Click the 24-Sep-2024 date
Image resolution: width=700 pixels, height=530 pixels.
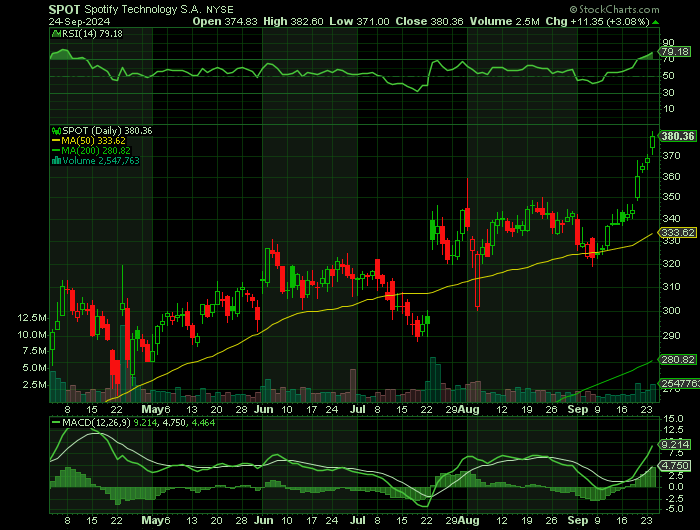point(79,21)
